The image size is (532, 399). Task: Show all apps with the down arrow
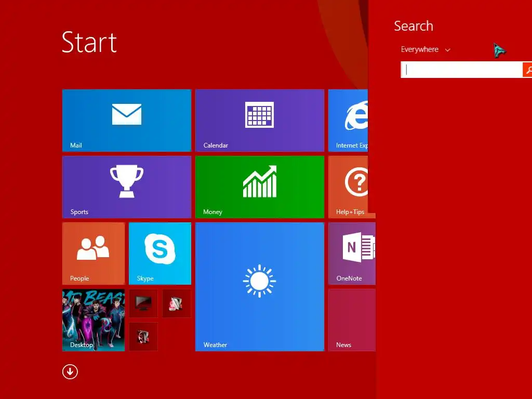coord(70,372)
